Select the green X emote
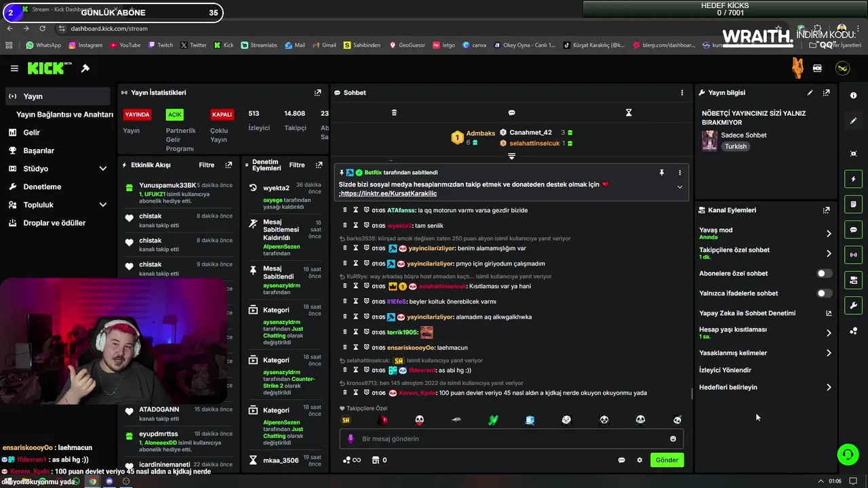Screen dimensions: 868x488 pyautogui.click(x=493, y=420)
